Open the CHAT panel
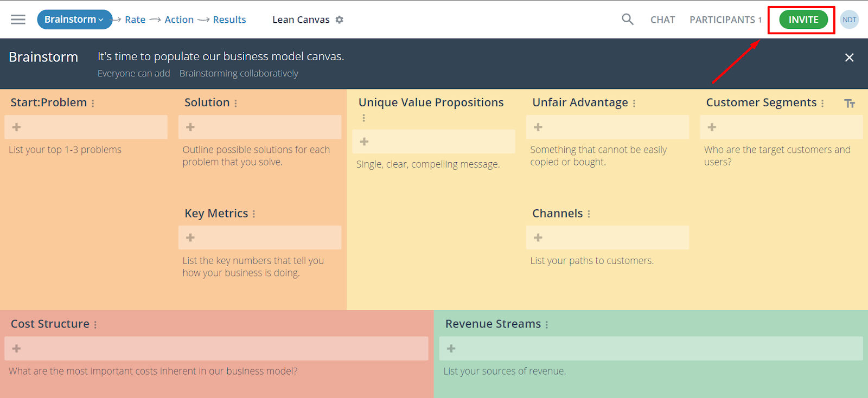The height and width of the screenshot is (398, 868). pyautogui.click(x=662, y=20)
